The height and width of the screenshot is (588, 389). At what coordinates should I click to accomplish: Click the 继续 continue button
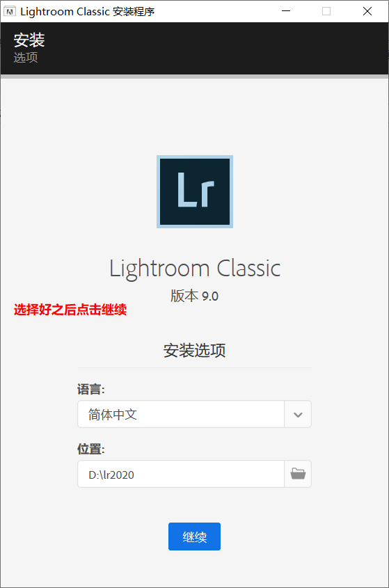[194, 537]
